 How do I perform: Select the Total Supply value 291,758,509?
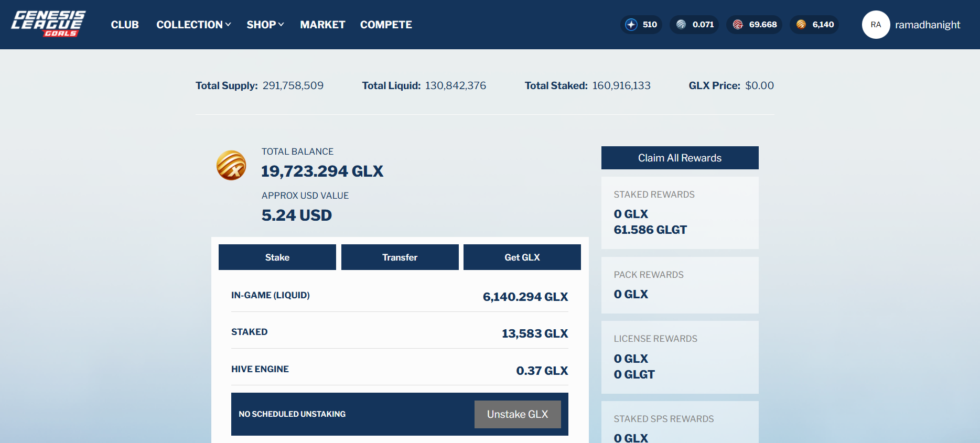(293, 85)
